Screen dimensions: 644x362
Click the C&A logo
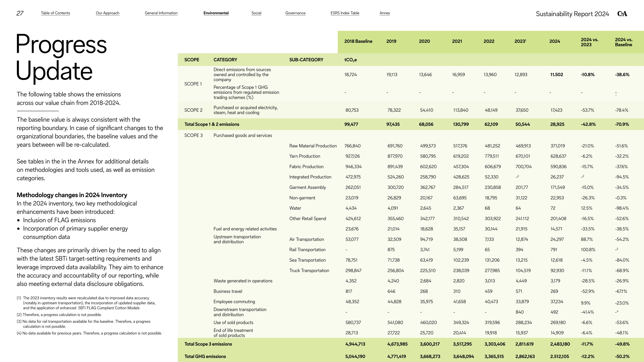point(622,14)
